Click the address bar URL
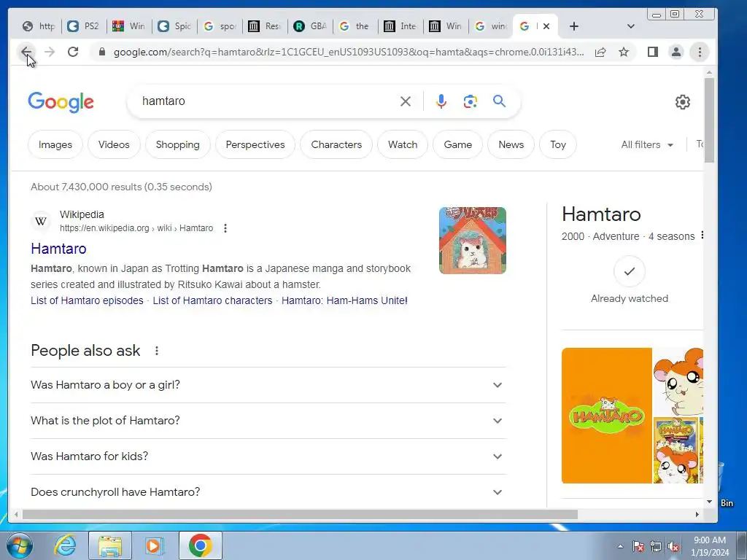Screen dimensions: 747x560 348,52
